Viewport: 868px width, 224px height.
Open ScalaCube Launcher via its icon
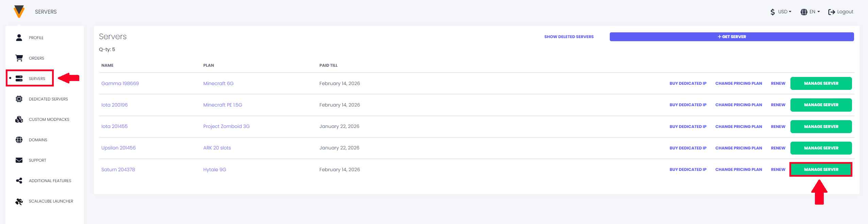point(19,201)
